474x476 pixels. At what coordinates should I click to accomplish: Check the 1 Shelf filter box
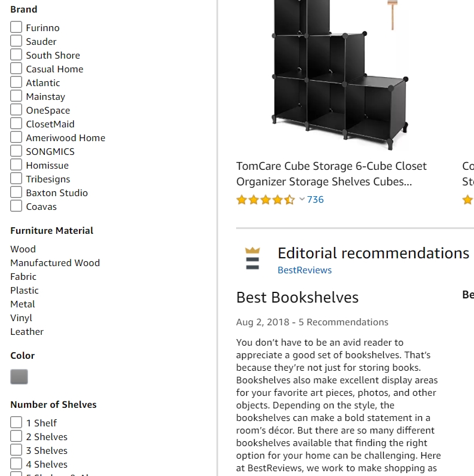pos(16,423)
